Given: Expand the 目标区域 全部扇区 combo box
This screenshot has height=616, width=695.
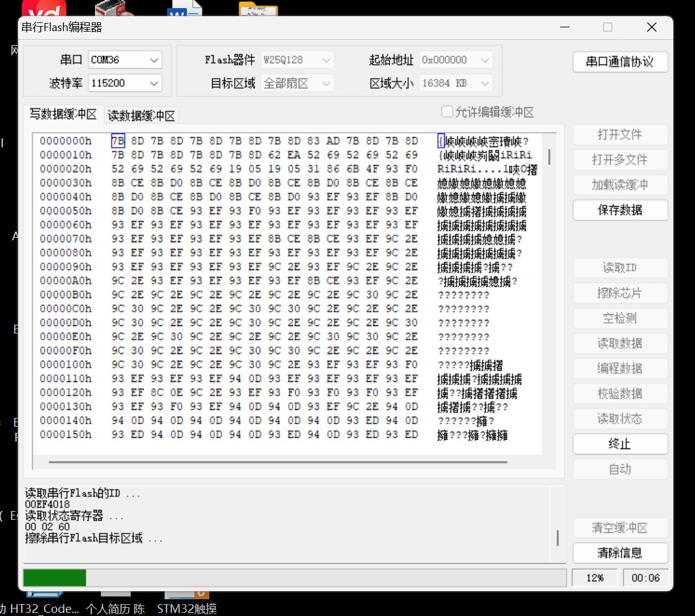Looking at the screenshot, I should pyautogui.click(x=297, y=83).
